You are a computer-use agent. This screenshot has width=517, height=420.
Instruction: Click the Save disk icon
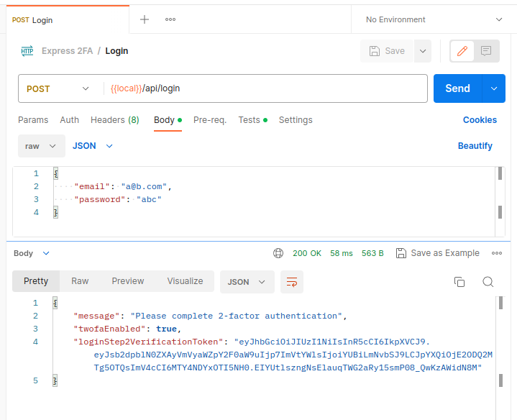point(375,51)
